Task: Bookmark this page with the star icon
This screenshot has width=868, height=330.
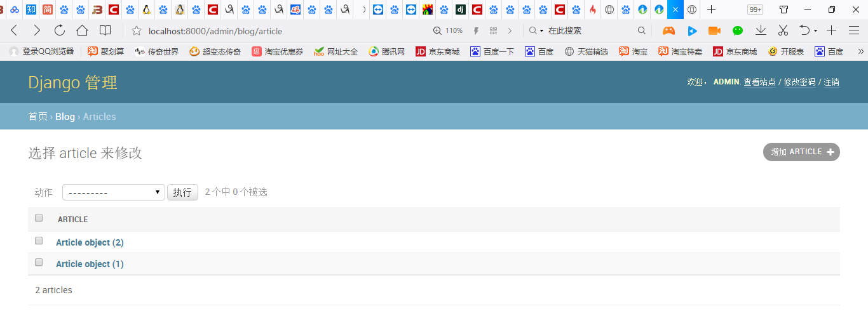Action: coord(136,30)
